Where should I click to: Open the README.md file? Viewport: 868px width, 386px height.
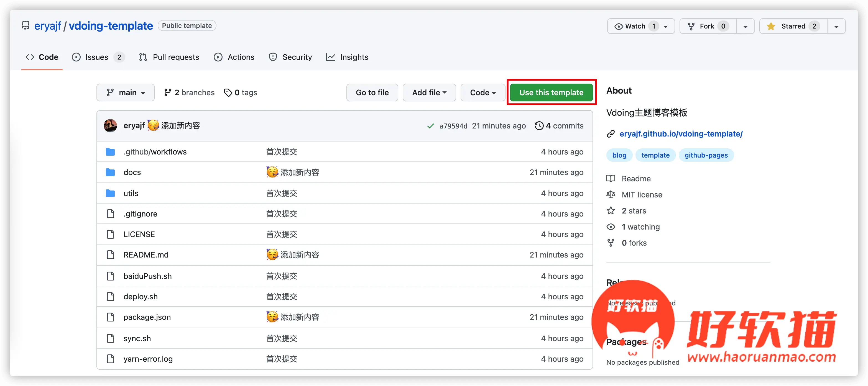[146, 255]
